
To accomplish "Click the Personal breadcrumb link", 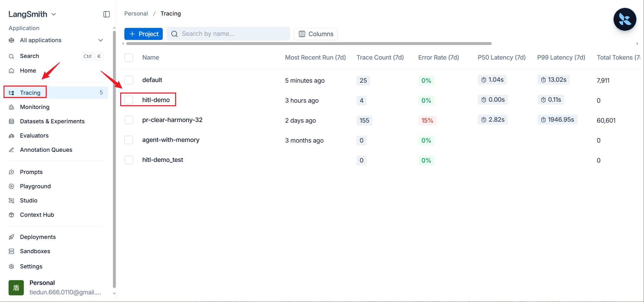I will coord(136,14).
